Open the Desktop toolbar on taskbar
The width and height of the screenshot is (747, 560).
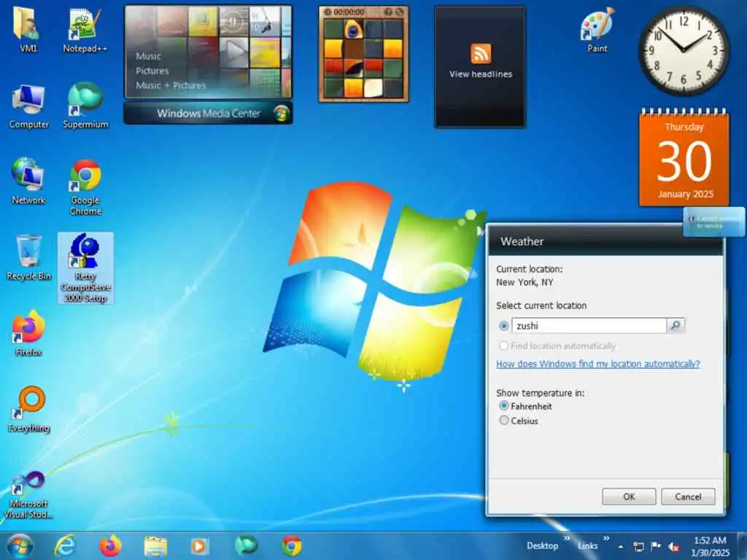542,545
